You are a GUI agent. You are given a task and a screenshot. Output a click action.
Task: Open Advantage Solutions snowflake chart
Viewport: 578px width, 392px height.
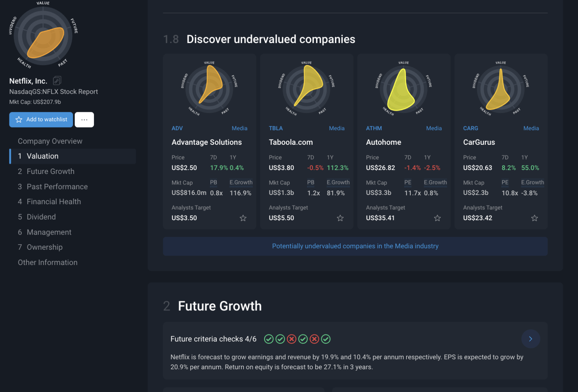click(210, 88)
